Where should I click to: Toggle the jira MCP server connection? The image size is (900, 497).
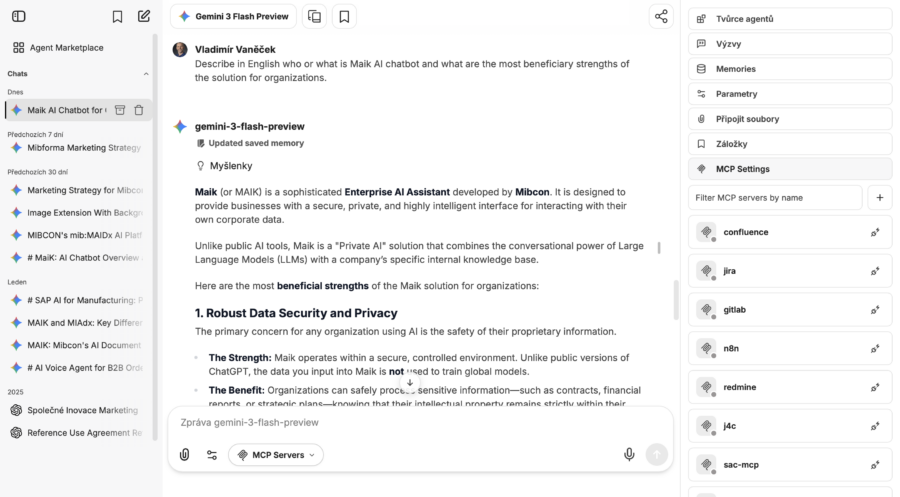click(x=874, y=271)
